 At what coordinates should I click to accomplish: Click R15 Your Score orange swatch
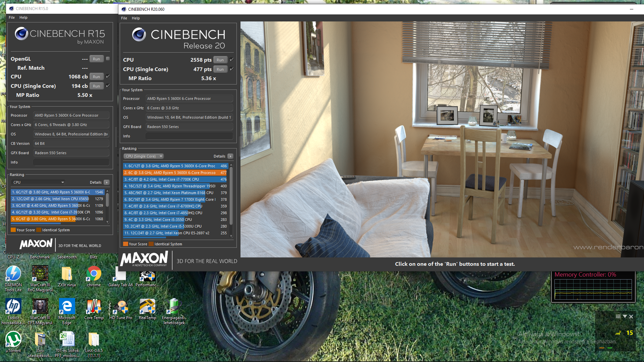(13, 230)
